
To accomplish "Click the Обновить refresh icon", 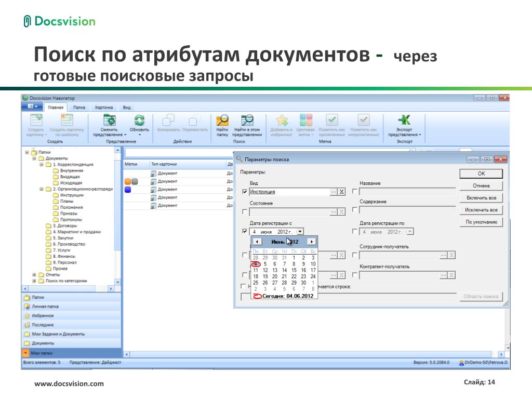I will (139, 121).
